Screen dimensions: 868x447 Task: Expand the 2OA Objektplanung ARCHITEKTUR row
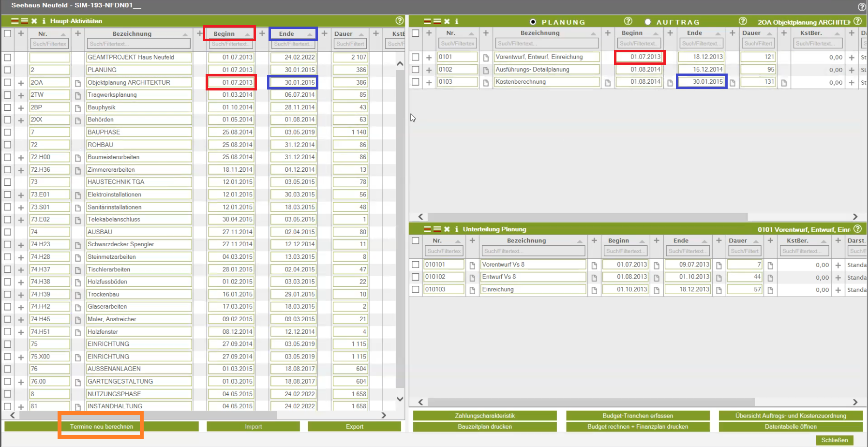pyautogui.click(x=21, y=83)
